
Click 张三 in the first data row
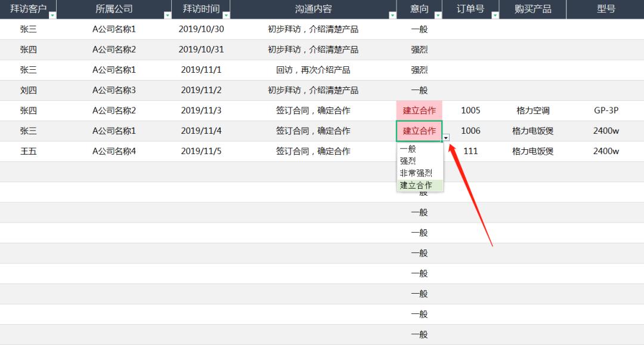29,29
